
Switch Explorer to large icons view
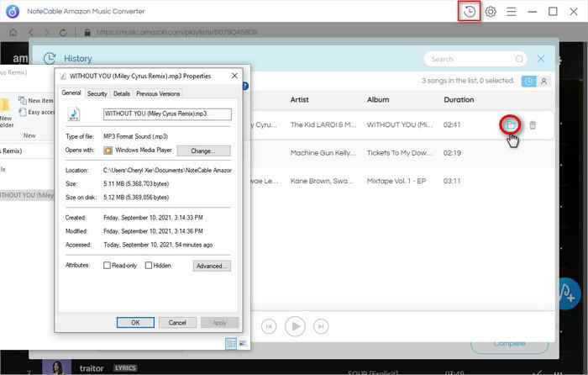pos(243,343)
